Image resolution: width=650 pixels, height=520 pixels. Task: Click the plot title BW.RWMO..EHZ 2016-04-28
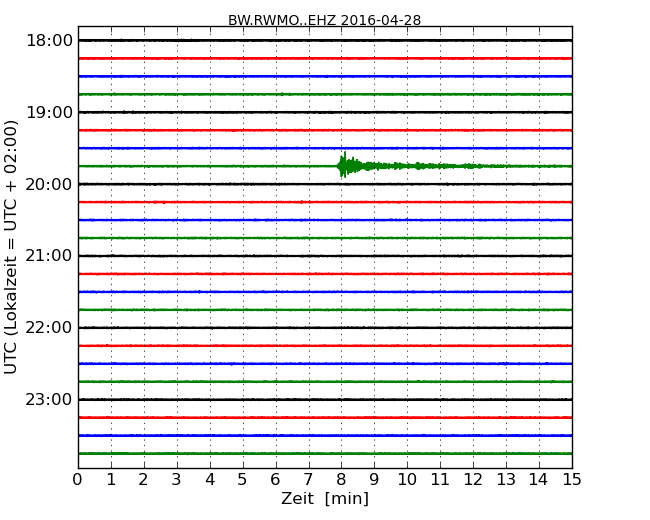[x=325, y=20]
